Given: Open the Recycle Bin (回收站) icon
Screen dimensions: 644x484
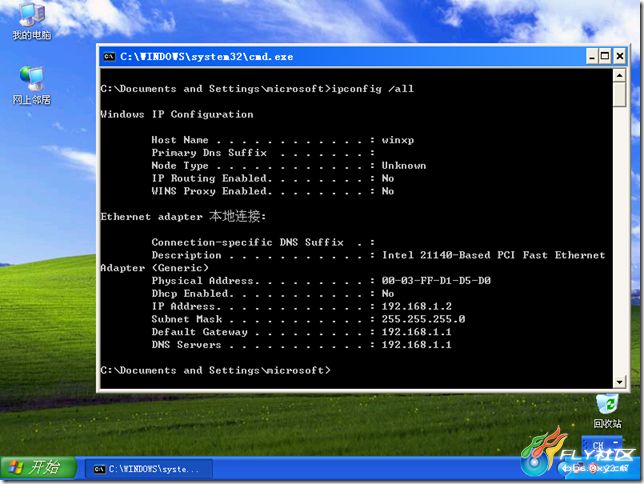Looking at the screenshot, I should 607,411.
